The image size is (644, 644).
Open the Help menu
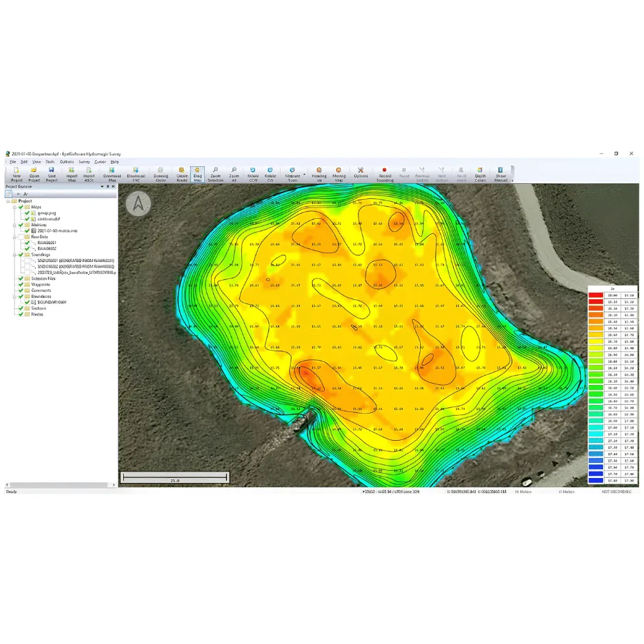pos(114,162)
